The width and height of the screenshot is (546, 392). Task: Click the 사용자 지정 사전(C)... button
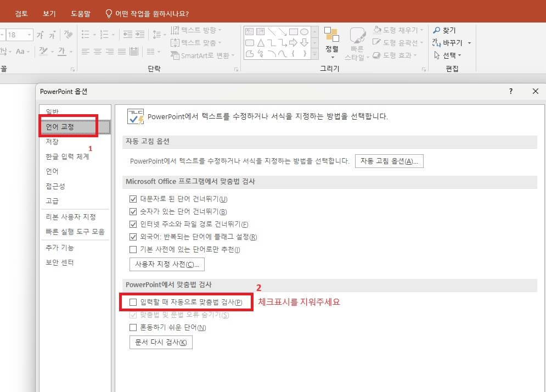[x=167, y=264]
